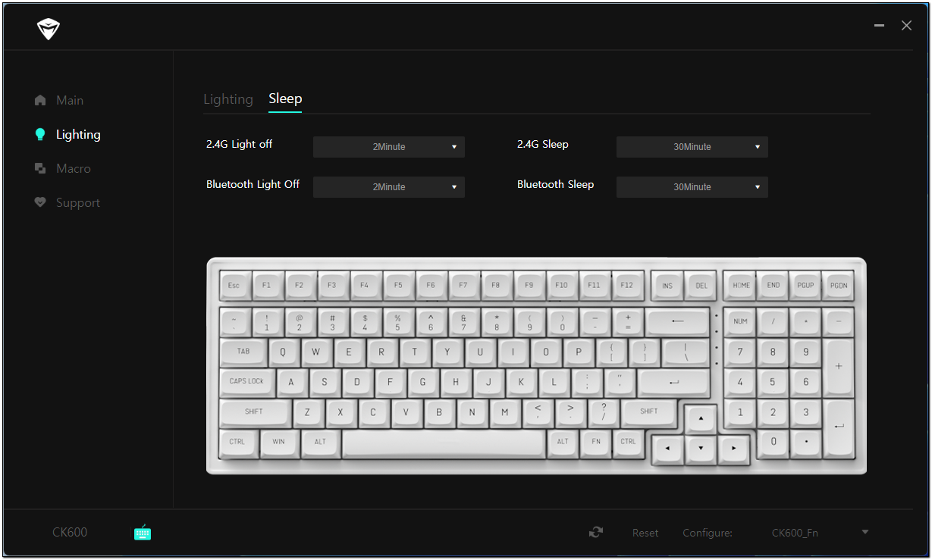This screenshot has width=932, height=560.
Task: Open the 2.4G Sleep time dropdown
Action: [692, 147]
